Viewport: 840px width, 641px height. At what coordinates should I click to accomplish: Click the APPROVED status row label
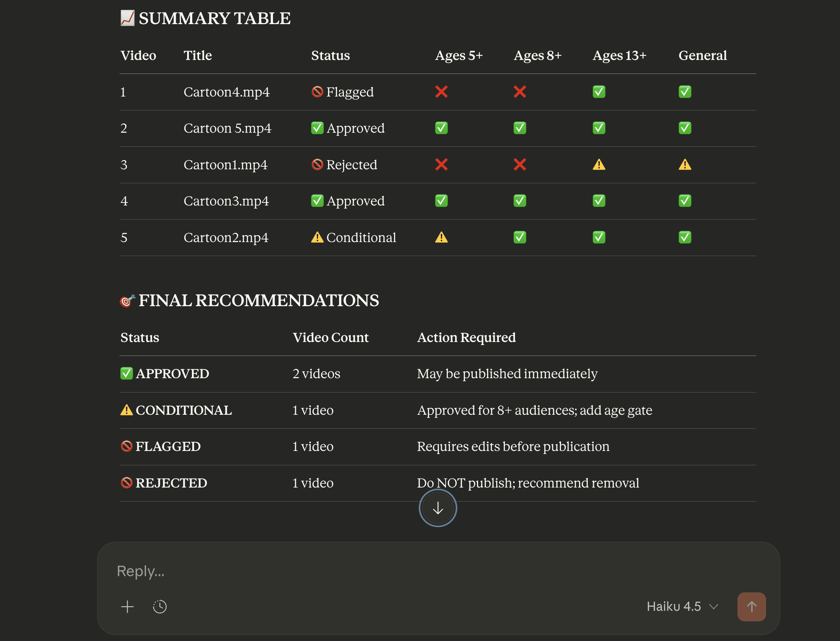coord(172,374)
